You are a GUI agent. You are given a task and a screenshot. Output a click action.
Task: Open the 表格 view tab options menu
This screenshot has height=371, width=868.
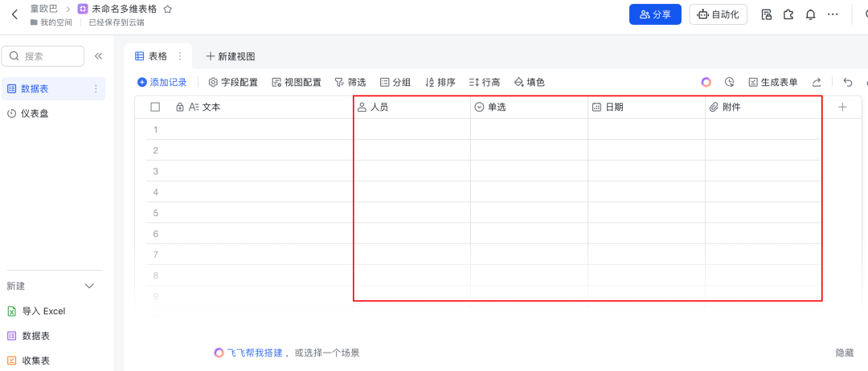coord(180,56)
